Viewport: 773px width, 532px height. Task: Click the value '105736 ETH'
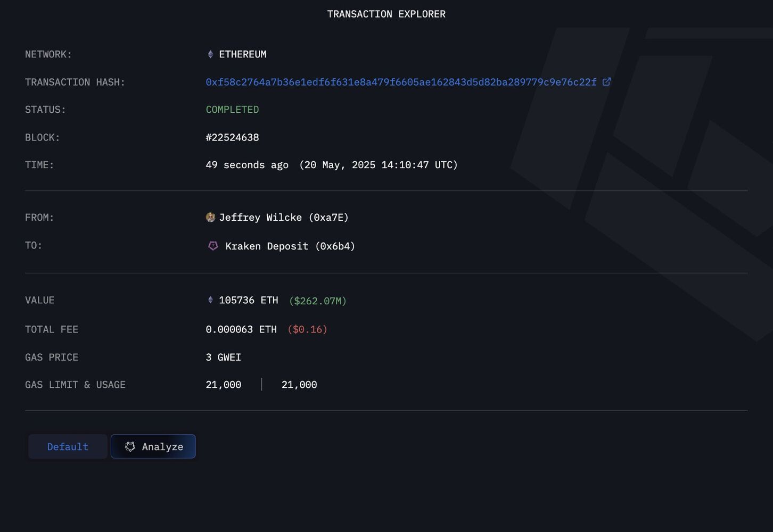[x=249, y=300]
